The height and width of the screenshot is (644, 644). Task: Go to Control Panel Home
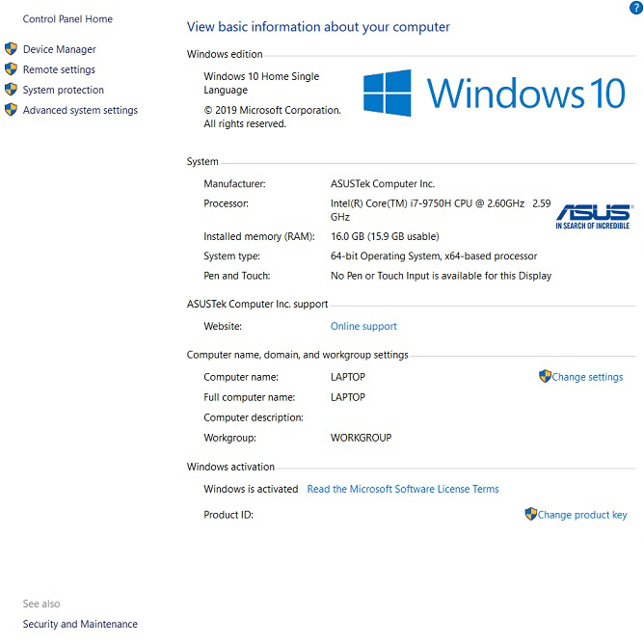[67, 19]
